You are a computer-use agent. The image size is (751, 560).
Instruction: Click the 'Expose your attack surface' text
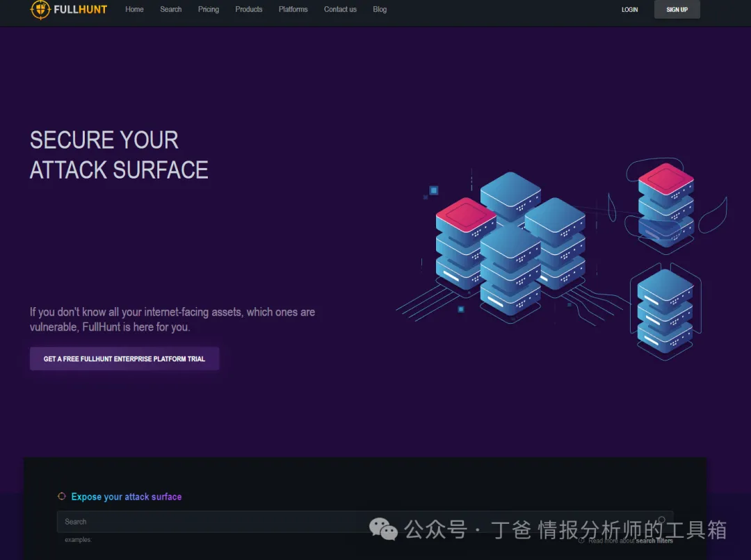coord(127,497)
